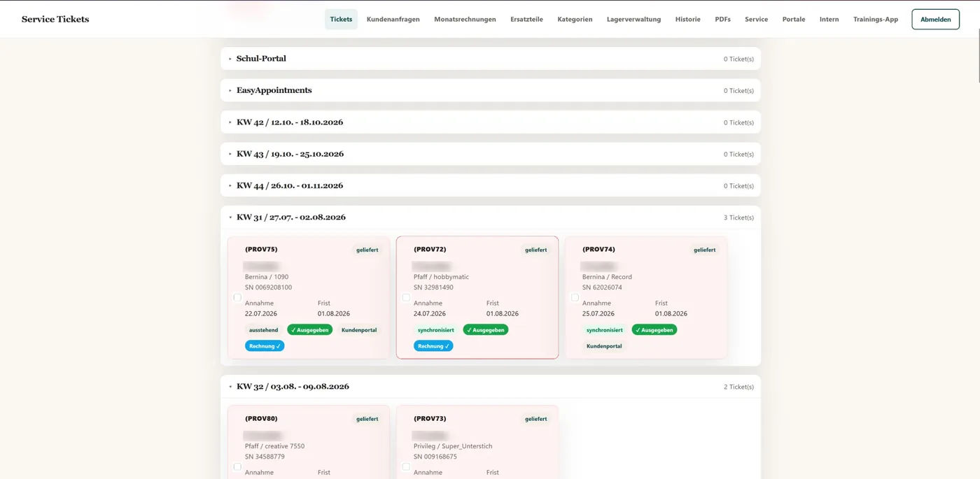
Task: Click the Annahme date 24.07.2026
Action: [430, 314]
